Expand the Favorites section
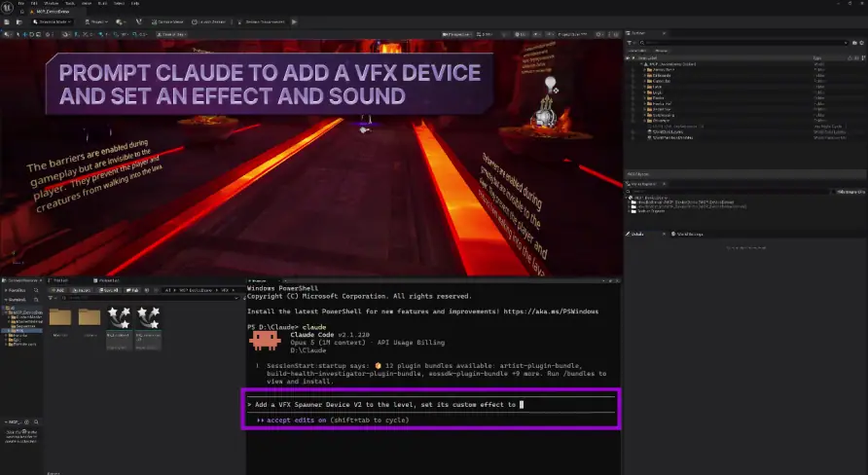 6,290
